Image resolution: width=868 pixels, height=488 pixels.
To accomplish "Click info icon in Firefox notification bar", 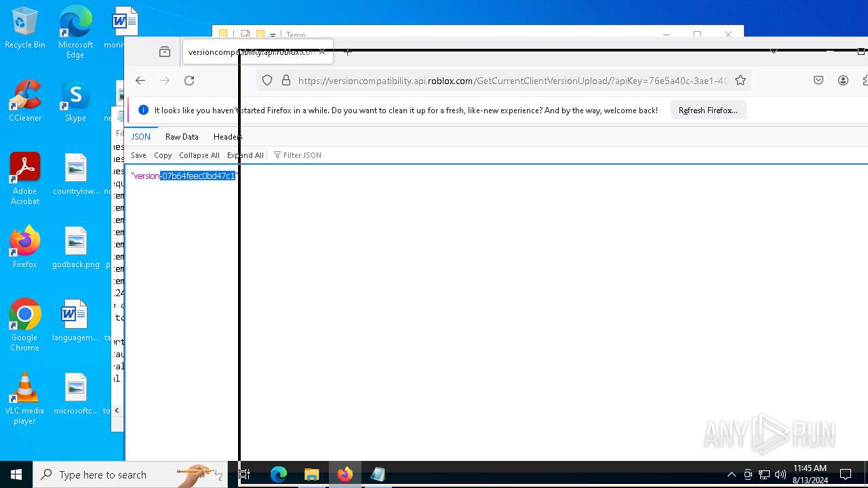I will tap(143, 110).
